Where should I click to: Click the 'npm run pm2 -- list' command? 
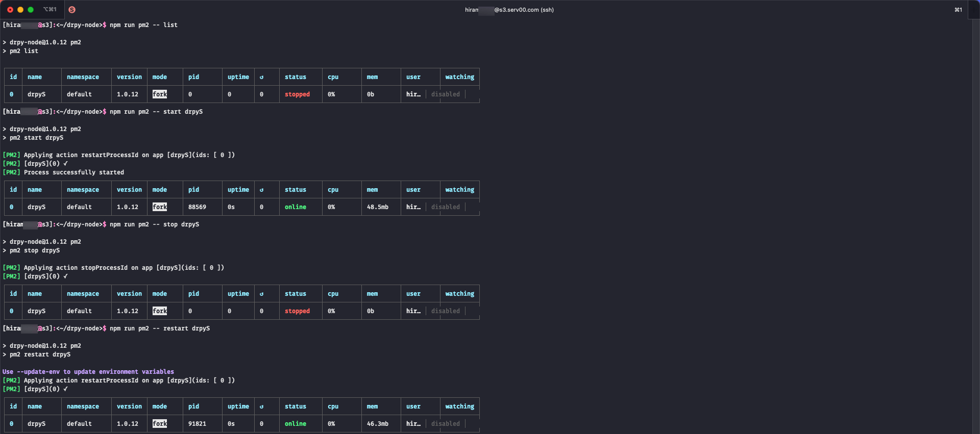click(143, 25)
